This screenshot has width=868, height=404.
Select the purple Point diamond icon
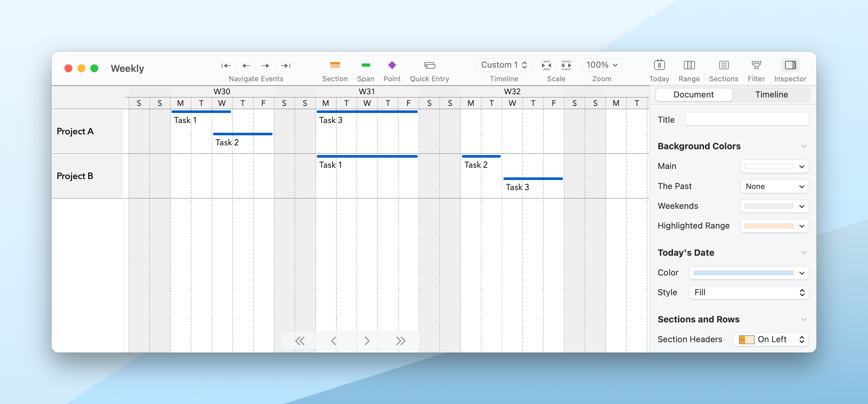coord(392,65)
